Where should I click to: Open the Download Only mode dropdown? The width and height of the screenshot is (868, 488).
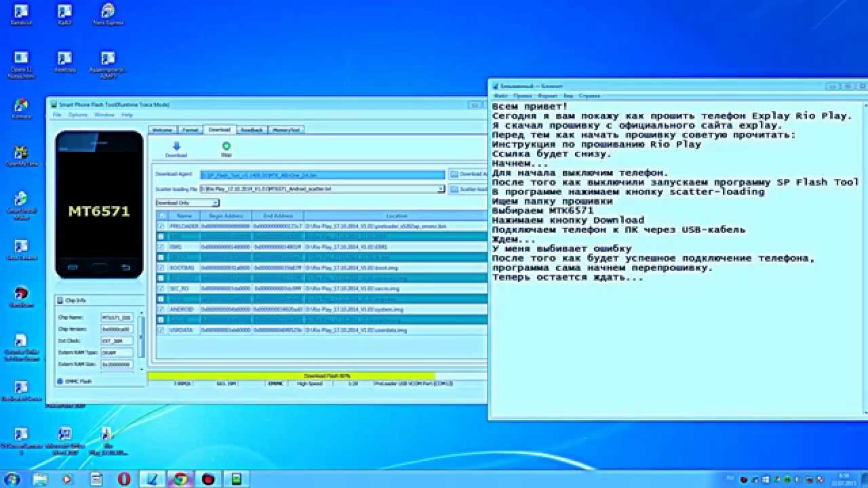coord(188,203)
